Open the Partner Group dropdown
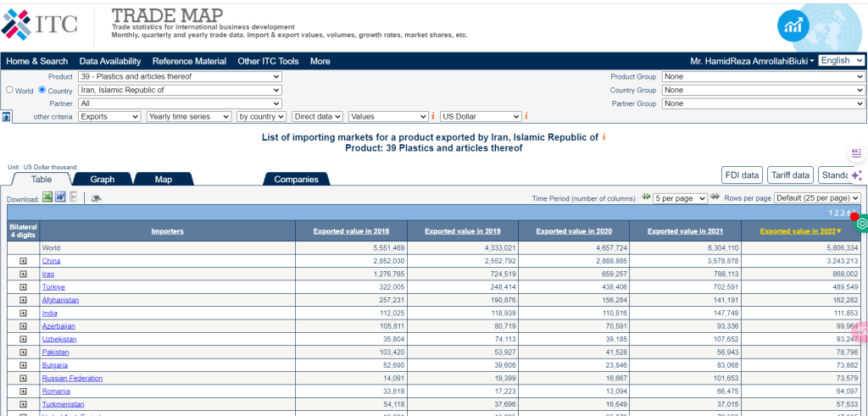This screenshot has height=416, width=868. point(764,103)
